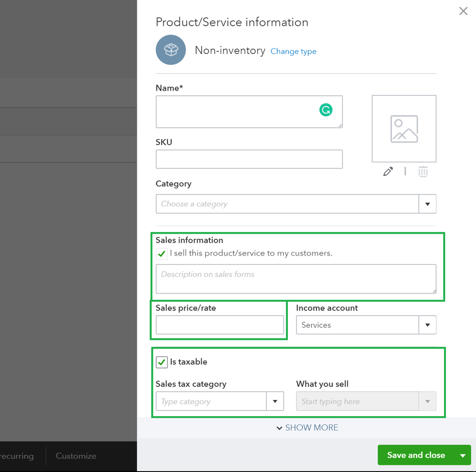Open the Save and close arrow menu
Image resolution: width=476 pixels, height=472 pixels.
(463, 455)
